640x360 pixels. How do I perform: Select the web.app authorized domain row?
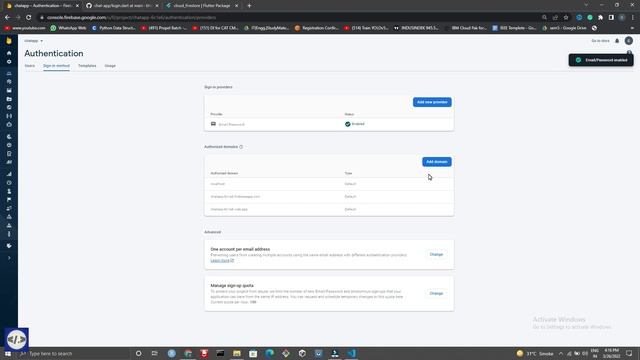click(329, 209)
